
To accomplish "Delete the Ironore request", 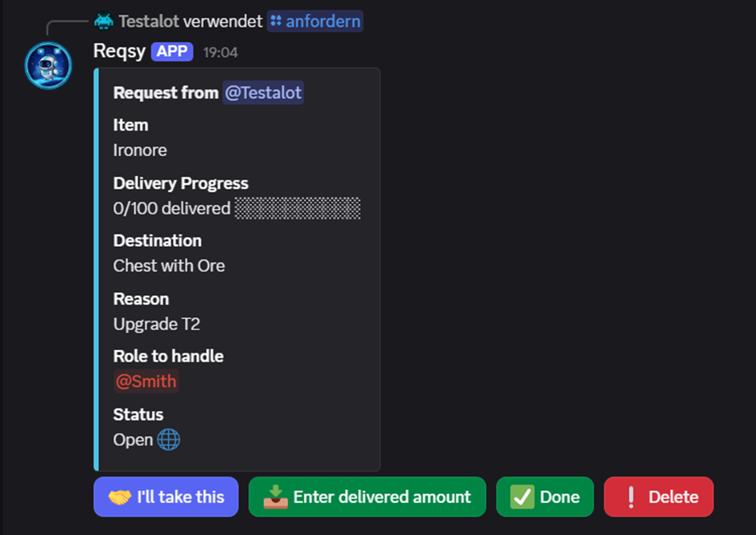I will coord(658,497).
